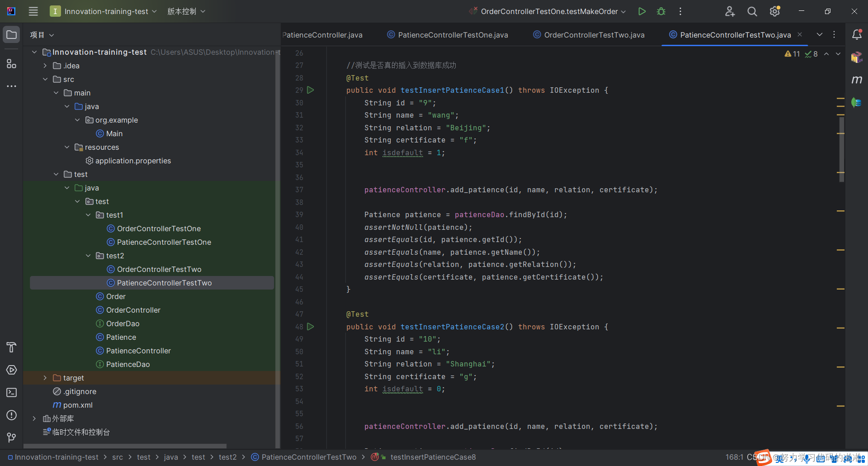This screenshot has width=868, height=466.
Task: Click breadcrumb PatienceControllerTestTwo
Action: tap(309, 457)
